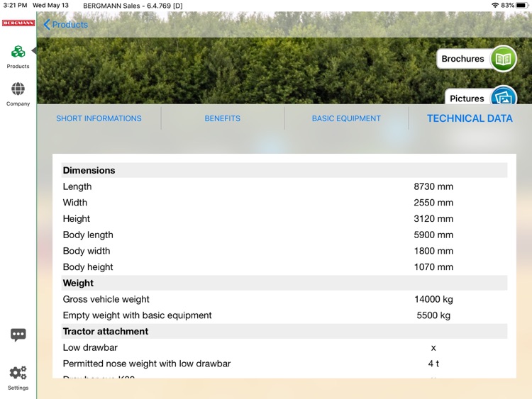Check the Wi-Fi status icon
Image resolution: width=532 pixels, height=399 pixels.
tap(495, 5)
